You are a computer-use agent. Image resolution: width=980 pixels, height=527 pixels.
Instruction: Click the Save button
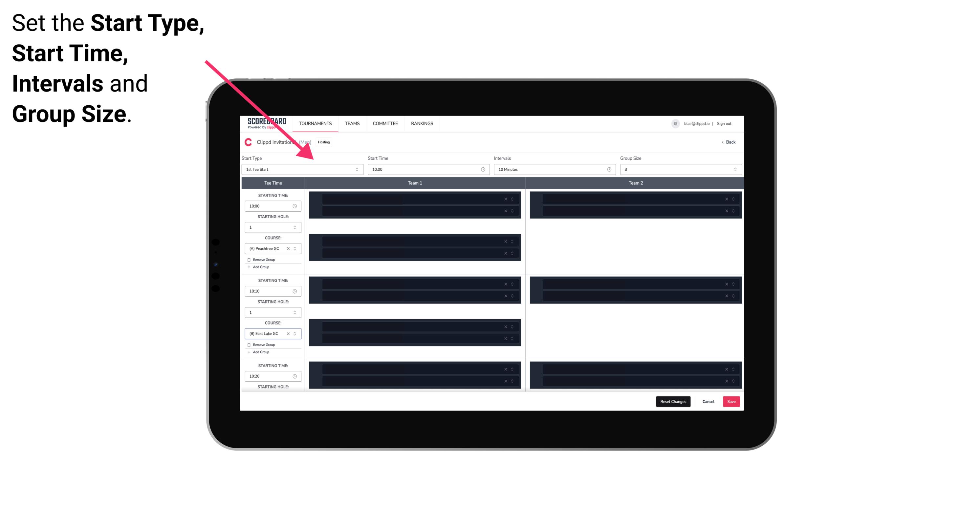(x=731, y=402)
